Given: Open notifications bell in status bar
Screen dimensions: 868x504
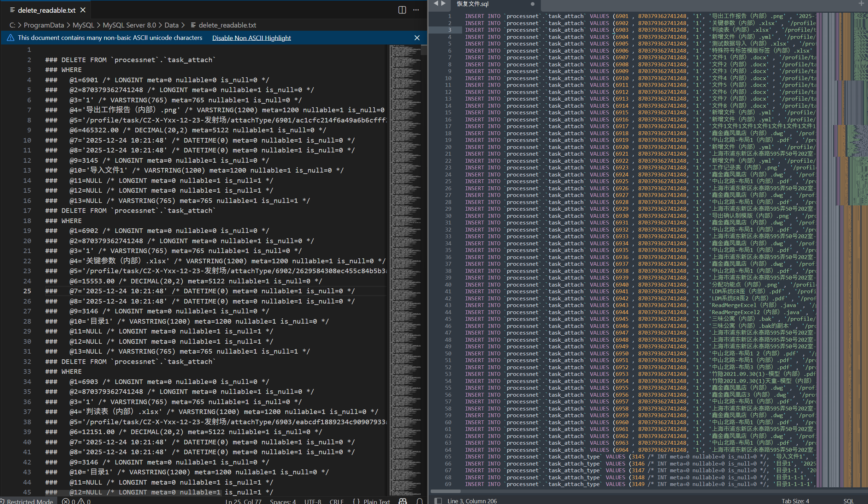Looking at the screenshot, I should coord(420,501).
